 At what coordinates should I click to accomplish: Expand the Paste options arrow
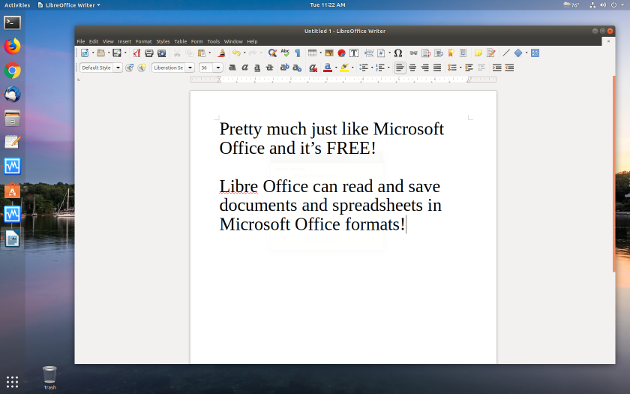coord(210,53)
